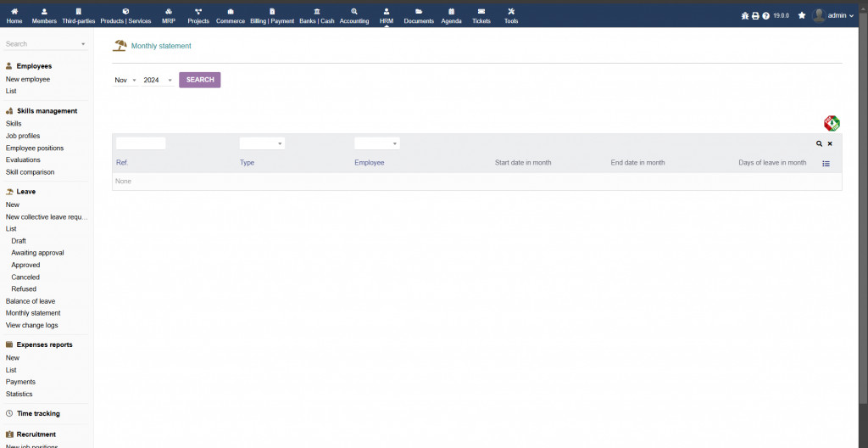Open the HRM module icon
This screenshot has width=868, height=448.
(387, 11)
